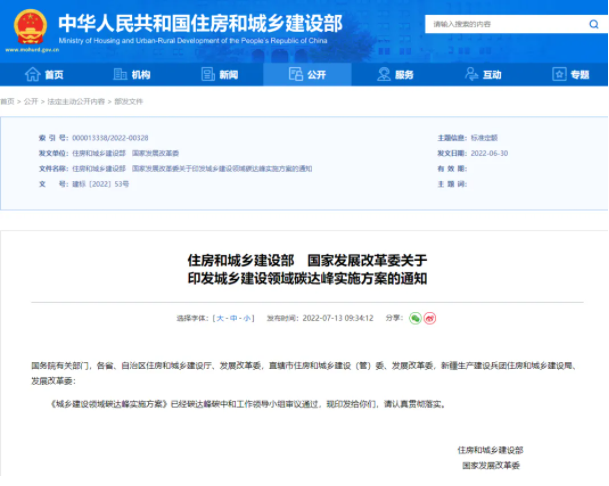Image resolution: width=609 pixels, height=486 pixels.
Task: Click the star icon beside 专题
Action: pyautogui.click(x=559, y=74)
